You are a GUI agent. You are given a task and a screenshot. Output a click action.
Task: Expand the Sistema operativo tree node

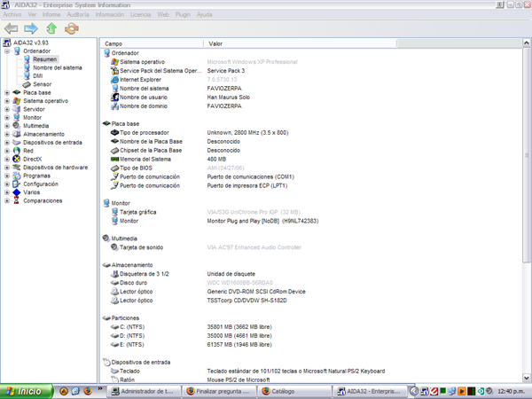(7, 101)
